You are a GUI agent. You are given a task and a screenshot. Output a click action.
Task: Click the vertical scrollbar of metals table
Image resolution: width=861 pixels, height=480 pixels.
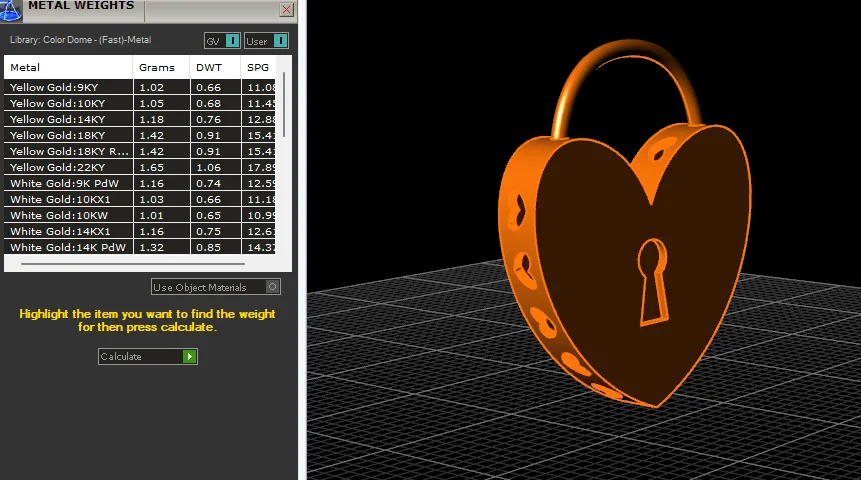(x=283, y=104)
